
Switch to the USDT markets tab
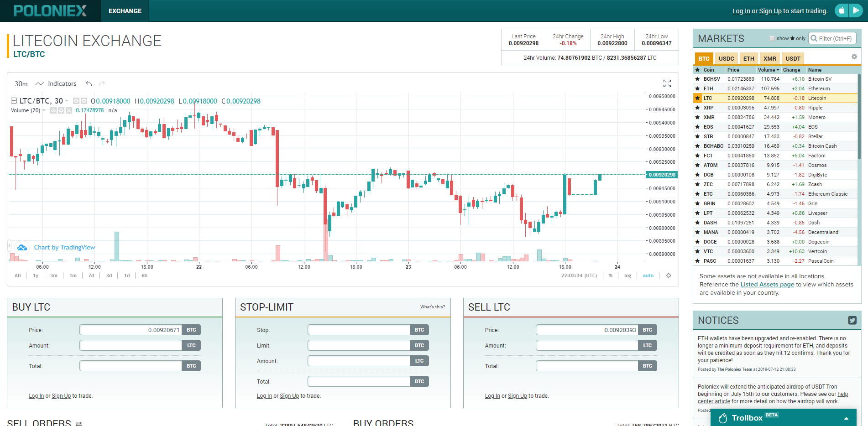click(x=793, y=58)
